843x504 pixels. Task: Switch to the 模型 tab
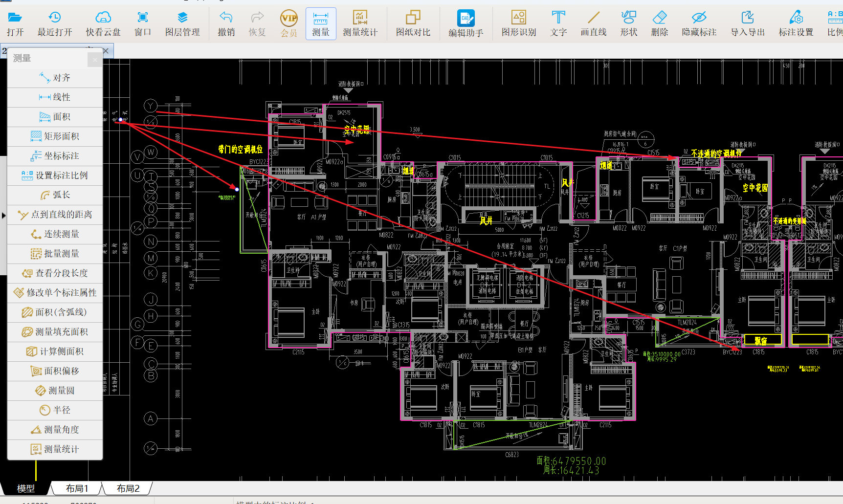tap(26, 488)
